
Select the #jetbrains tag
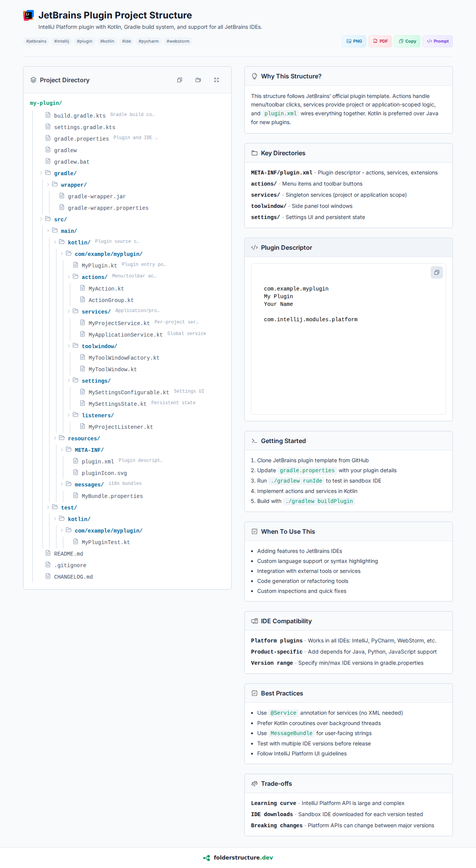[x=36, y=41]
